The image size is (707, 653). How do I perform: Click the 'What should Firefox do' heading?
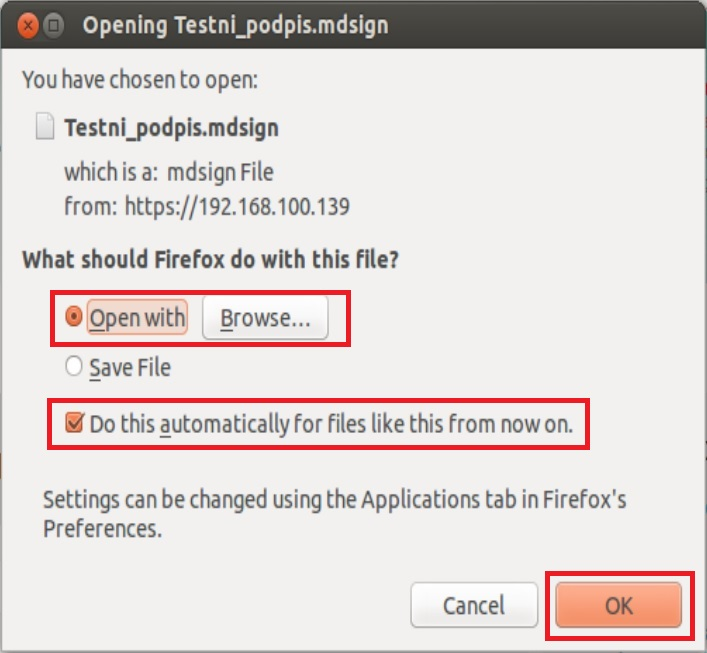[x=210, y=260]
